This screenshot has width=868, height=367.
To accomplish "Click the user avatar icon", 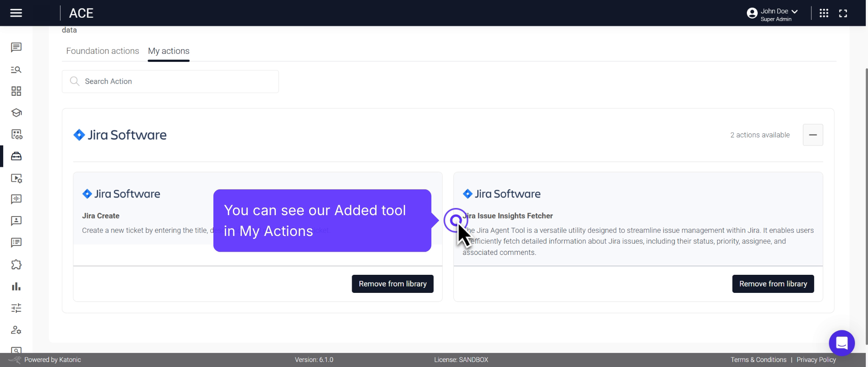I will tap(752, 13).
